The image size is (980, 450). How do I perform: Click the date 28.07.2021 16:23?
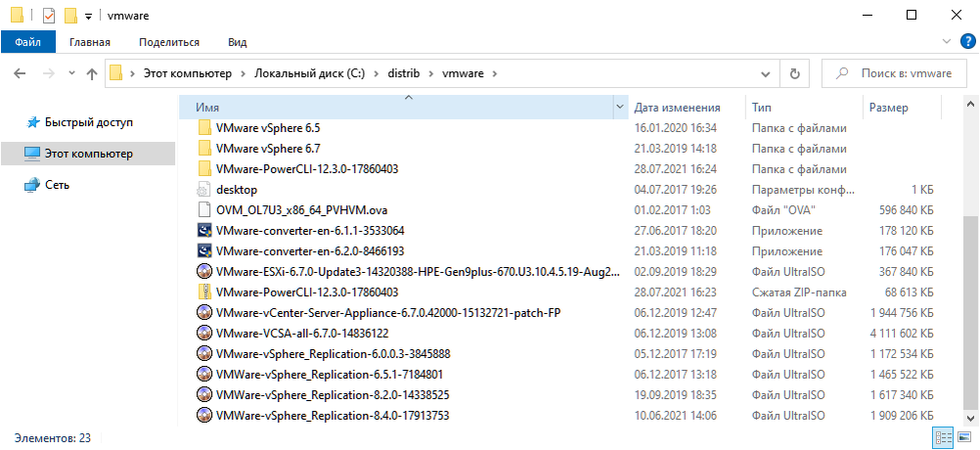click(x=675, y=292)
